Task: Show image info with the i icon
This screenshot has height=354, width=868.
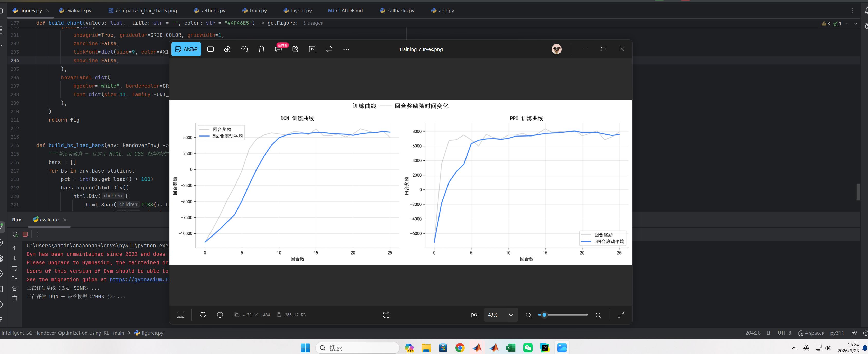Action: point(220,315)
